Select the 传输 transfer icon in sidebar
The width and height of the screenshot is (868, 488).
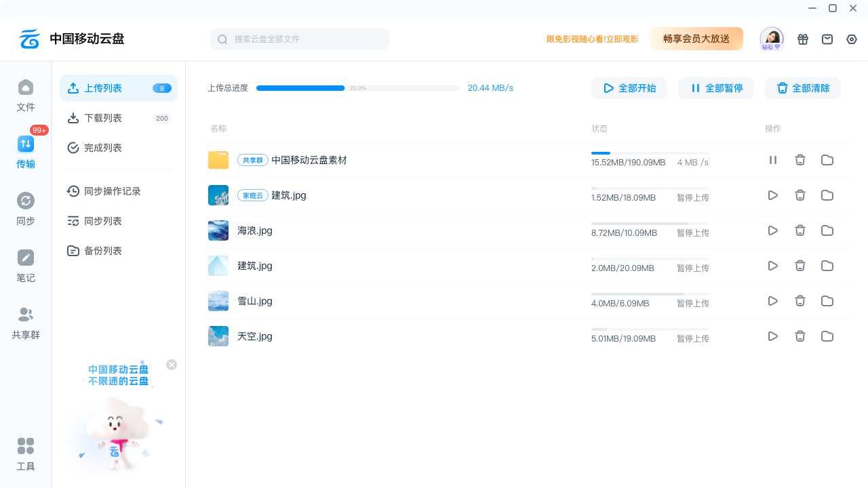pyautogui.click(x=25, y=150)
